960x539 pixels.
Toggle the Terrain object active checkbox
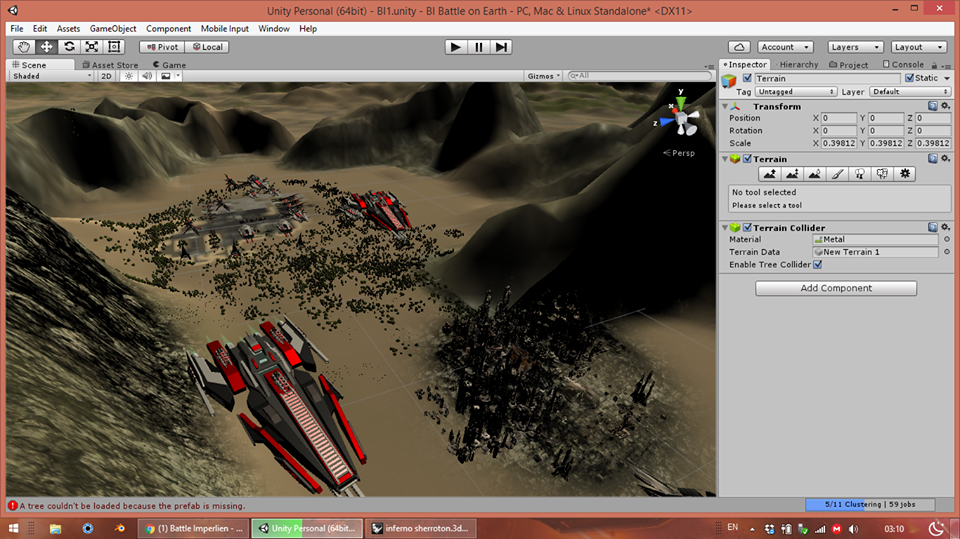point(747,78)
